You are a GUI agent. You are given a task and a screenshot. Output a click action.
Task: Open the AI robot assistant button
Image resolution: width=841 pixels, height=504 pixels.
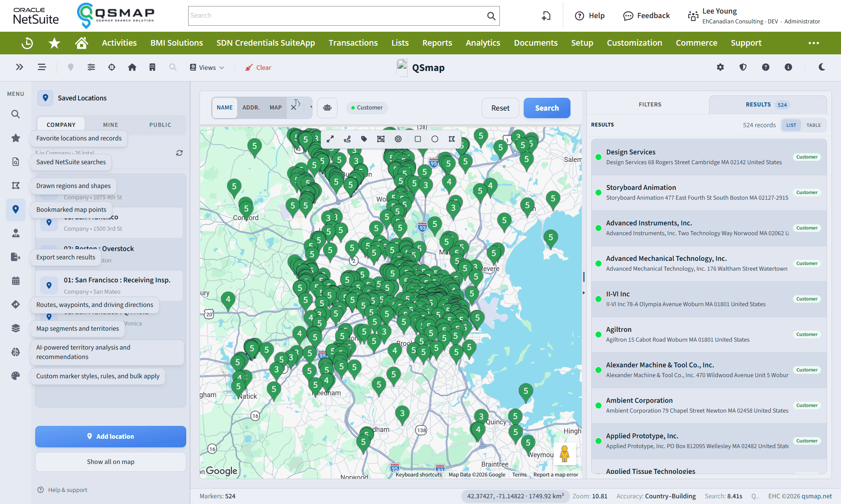[x=327, y=108]
